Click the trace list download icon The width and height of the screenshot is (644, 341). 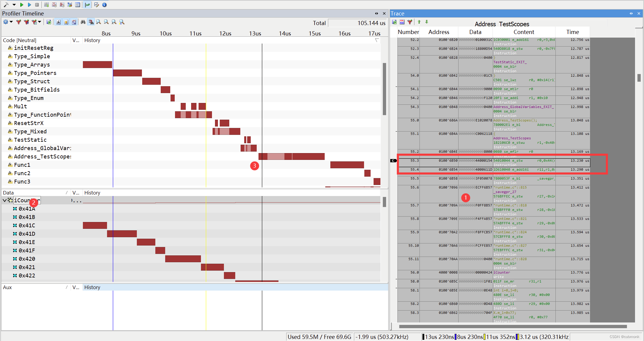pos(47,5)
